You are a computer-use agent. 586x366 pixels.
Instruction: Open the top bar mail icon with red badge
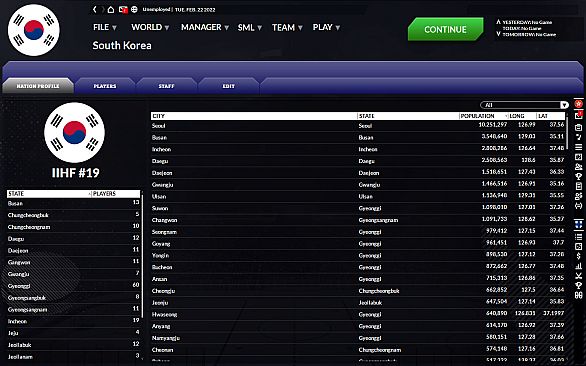[x=123, y=9]
